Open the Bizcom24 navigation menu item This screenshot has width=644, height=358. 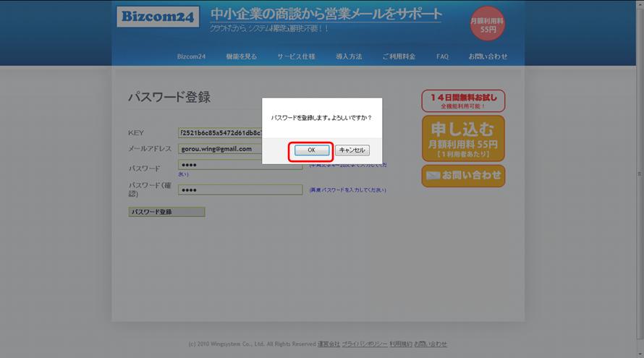tap(192, 56)
